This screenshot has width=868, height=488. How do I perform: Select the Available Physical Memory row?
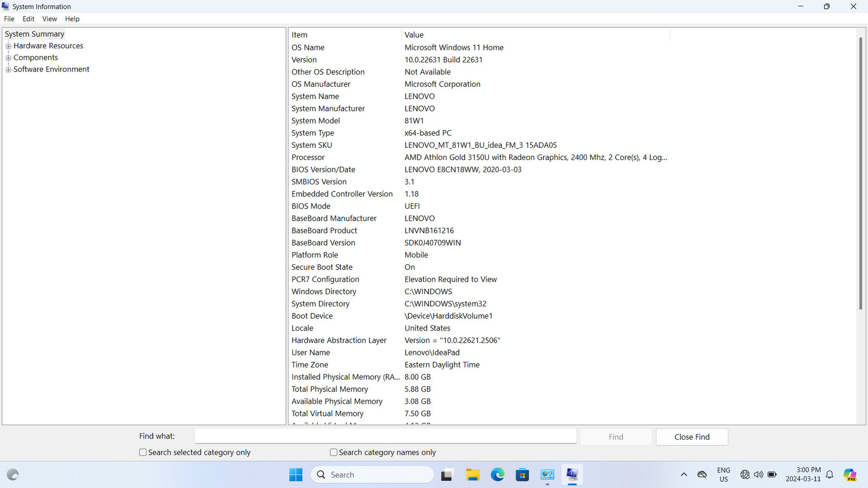(x=479, y=401)
